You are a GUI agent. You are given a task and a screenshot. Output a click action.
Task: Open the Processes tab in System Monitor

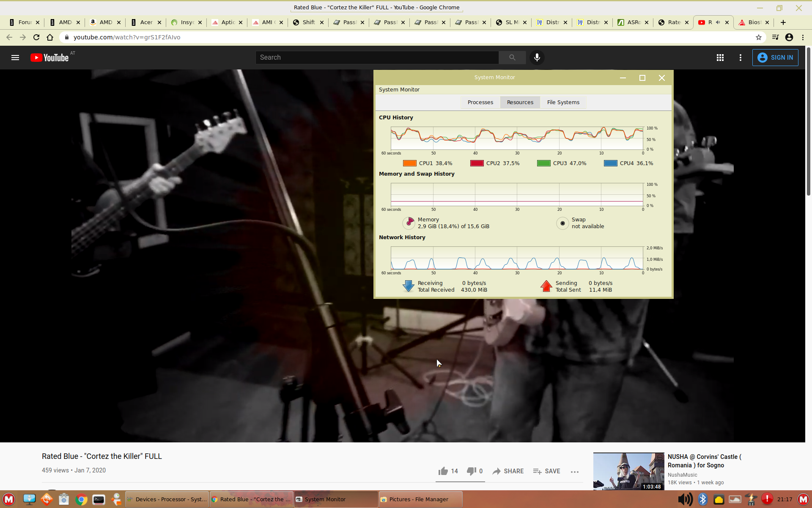click(480, 102)
